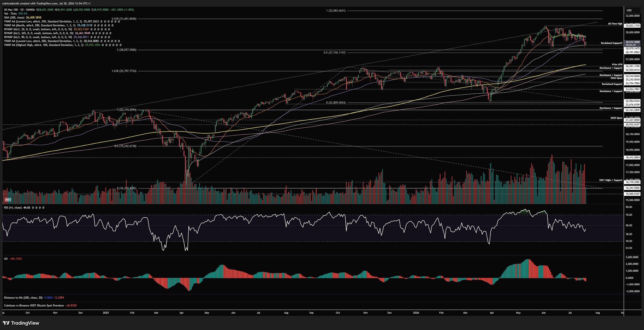Click the 26,291.1765 price axis label
644x330 pixels.
[632, 66]
